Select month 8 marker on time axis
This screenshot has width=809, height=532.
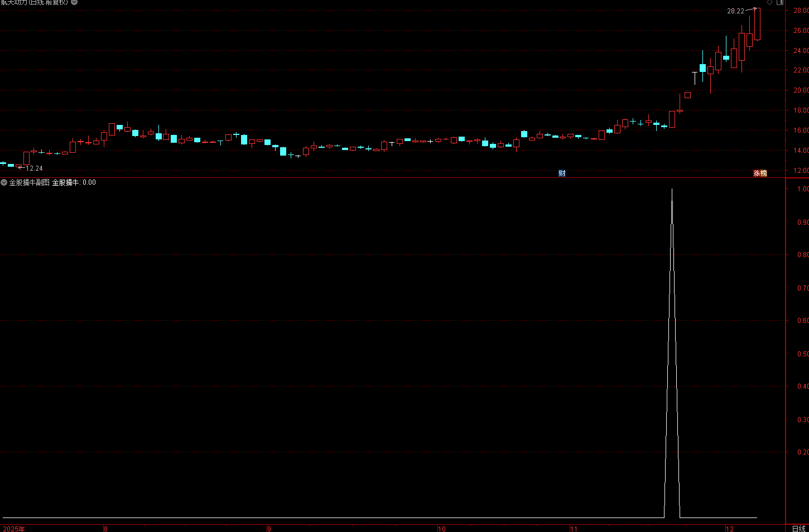(105, 529)
